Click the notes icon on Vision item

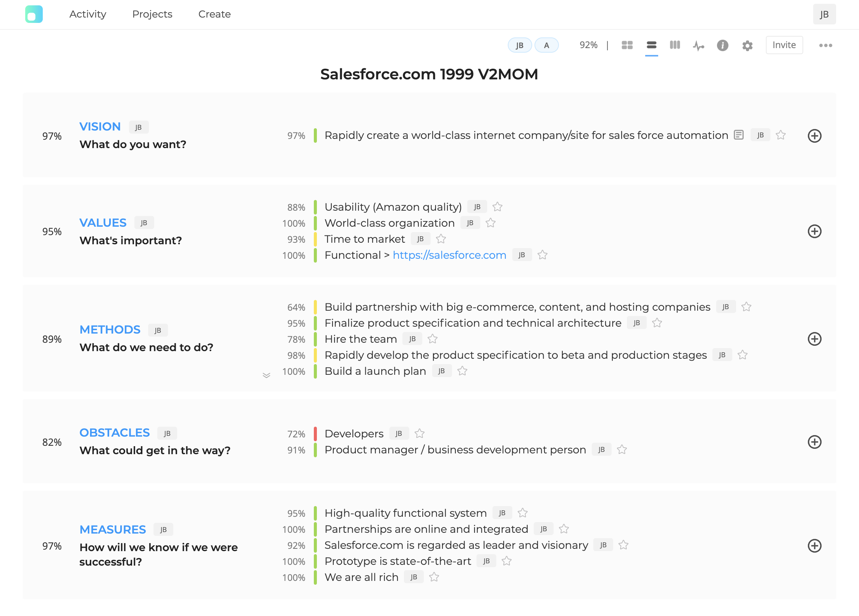click(739, 135)
